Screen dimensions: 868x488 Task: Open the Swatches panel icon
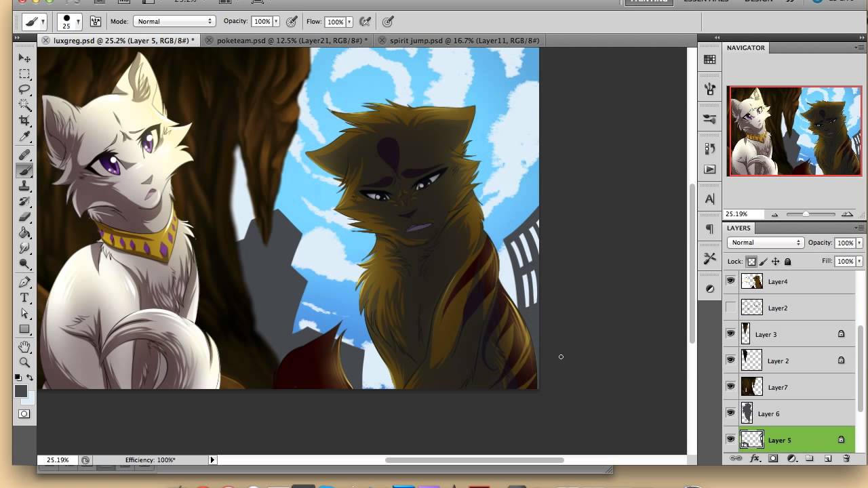coord(710,60)
